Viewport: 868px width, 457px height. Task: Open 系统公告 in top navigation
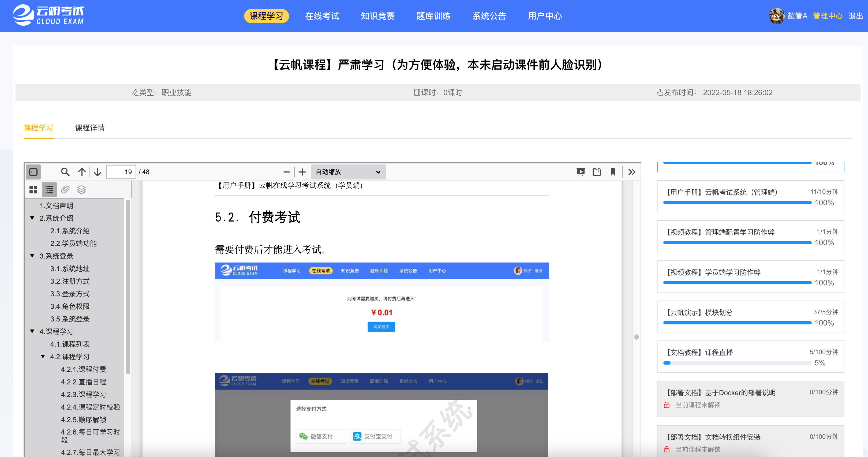pos(489,16)
